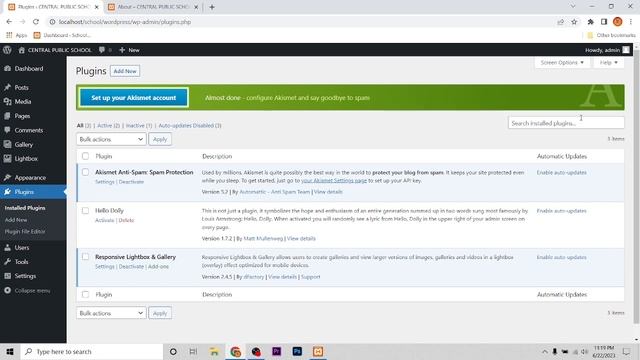Screen dimensions: 640x360
Task: Go back in the browser
Action: [x=9, y=22]
